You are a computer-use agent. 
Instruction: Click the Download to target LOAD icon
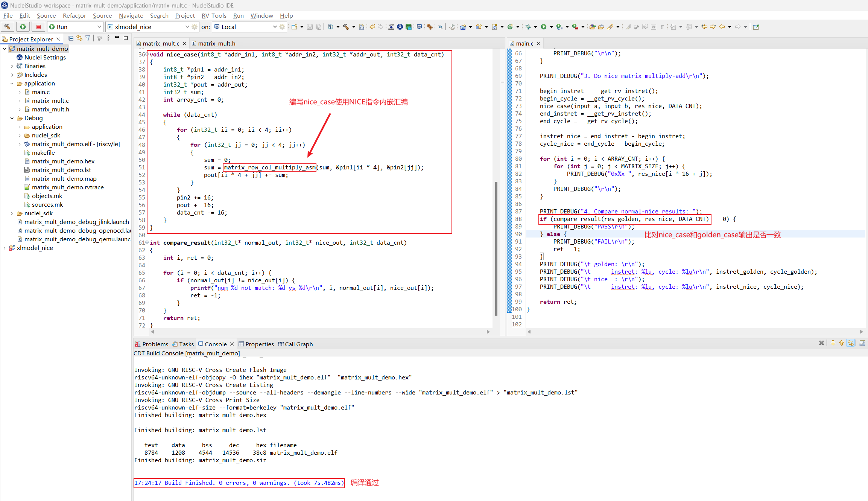coord(391,27)
